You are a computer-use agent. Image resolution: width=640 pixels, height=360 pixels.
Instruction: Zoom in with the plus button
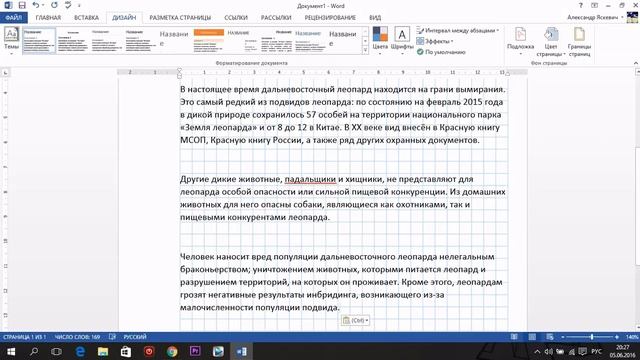tap(617, 337)
